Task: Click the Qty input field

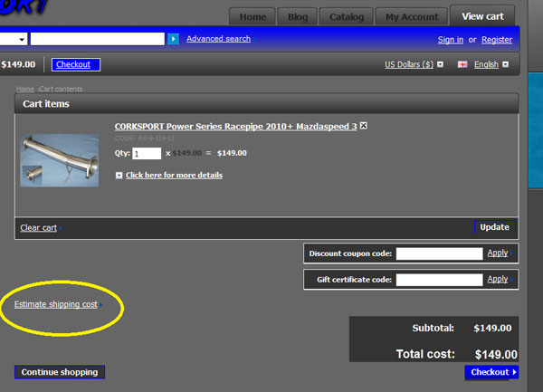Action: pos(147,153)
